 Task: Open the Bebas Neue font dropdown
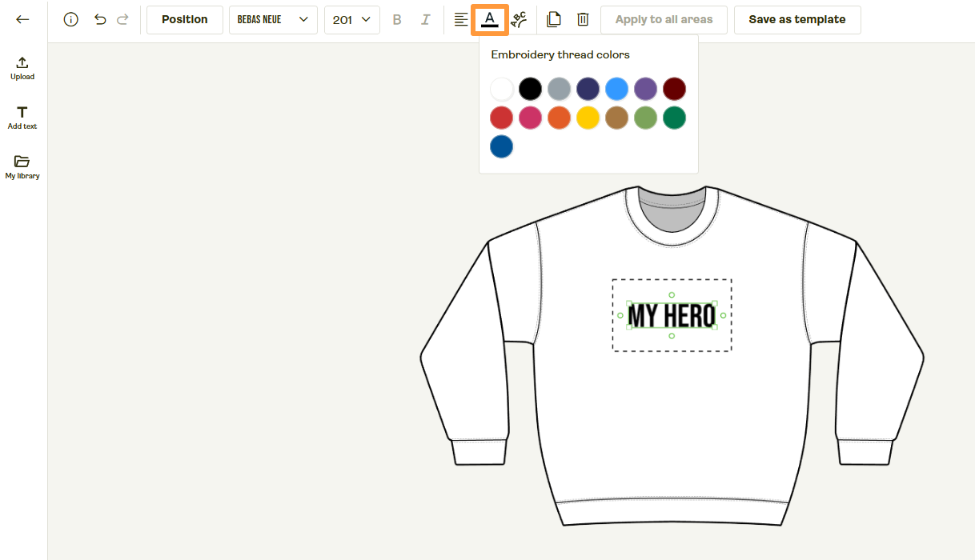coord(273,19)
